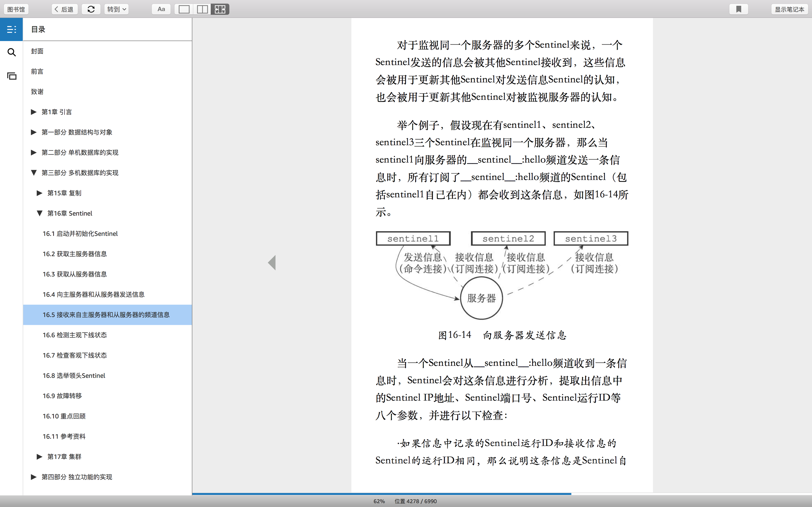Viewport: 812px width, 507px height.
Task: Click the refresh sync icon
Action: [91, 9]
